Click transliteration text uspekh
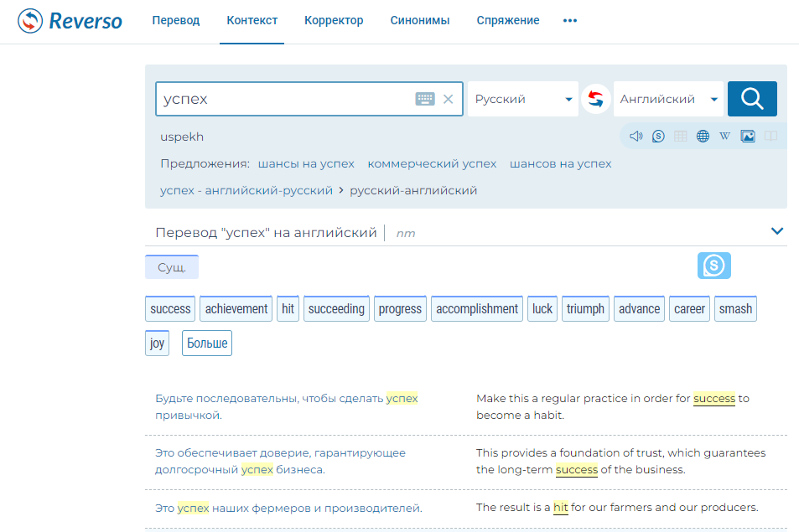The height and width of the screenshot is (532, 799). [x=182, y=137]
